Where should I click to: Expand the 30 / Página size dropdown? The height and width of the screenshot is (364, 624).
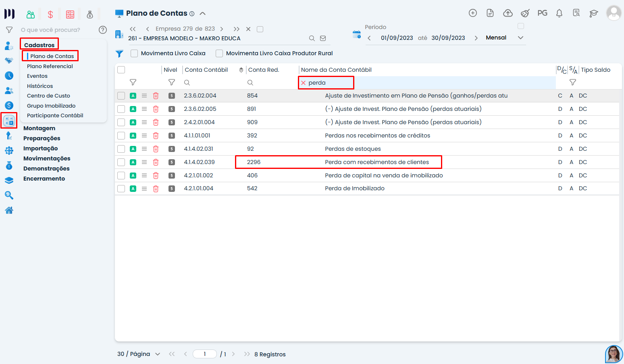[158, 354]
